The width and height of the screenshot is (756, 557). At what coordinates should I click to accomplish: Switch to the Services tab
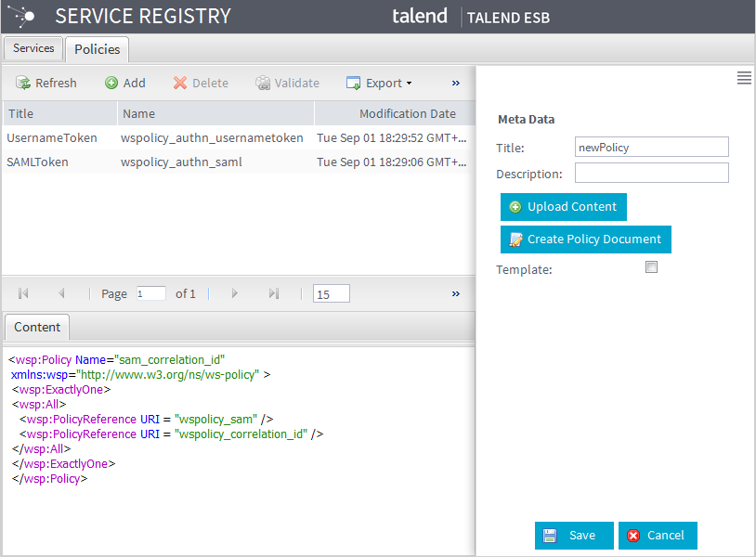(33, 48)
